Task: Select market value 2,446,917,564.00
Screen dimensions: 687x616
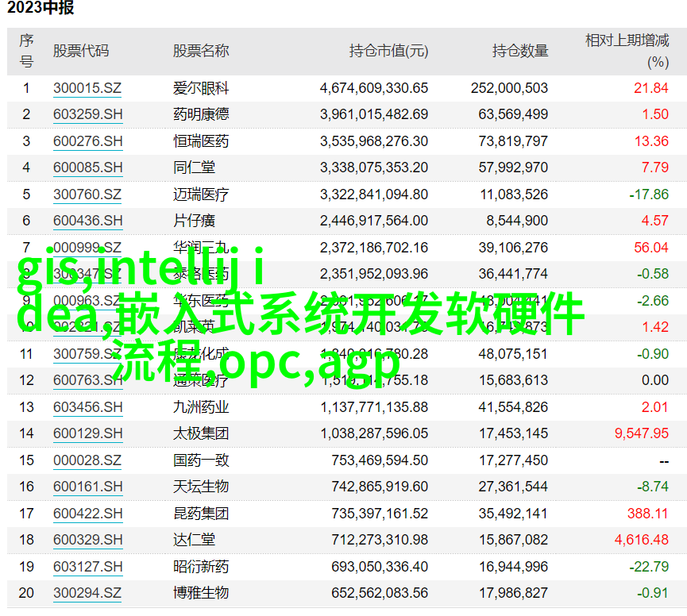Action: pyautogui.click(x=374, y=221)
